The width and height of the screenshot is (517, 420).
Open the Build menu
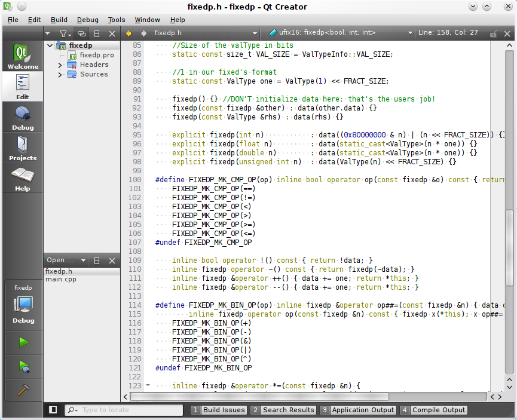[59, 20]
